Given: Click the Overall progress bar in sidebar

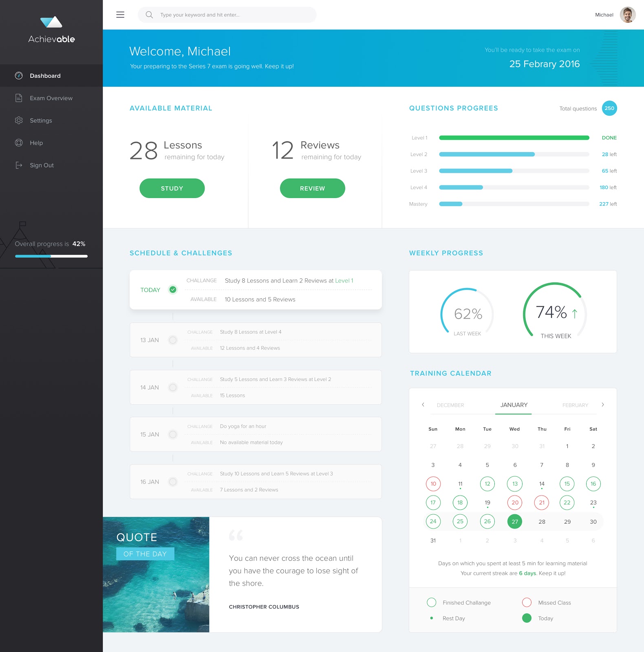Looking at the screenshot, I should pyautogui.click(x=51, y=256).
